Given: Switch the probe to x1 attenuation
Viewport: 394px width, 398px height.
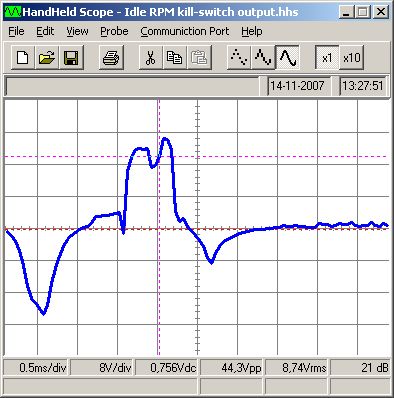Looking at the screenshot, I should [327, 58].
